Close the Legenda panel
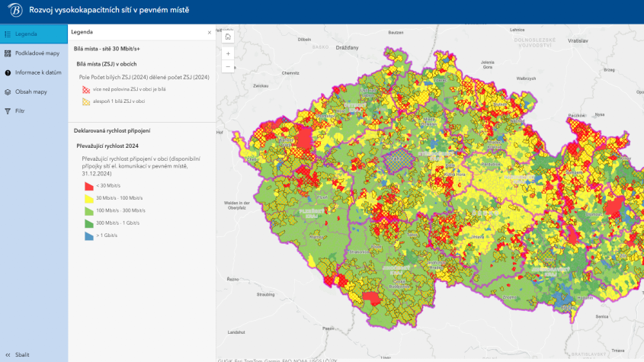Image resolution: width=644 pixels, height=362 pixels. (210, 33)
